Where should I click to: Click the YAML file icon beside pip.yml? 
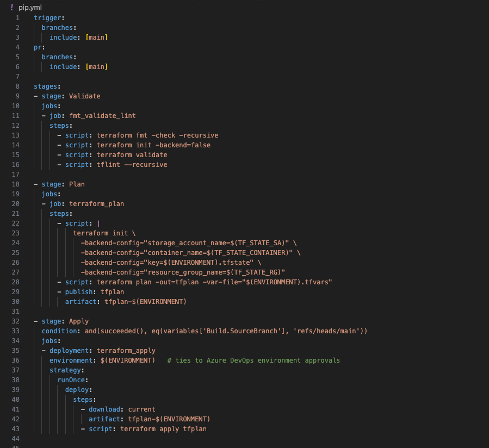click(x=11, y=7)
